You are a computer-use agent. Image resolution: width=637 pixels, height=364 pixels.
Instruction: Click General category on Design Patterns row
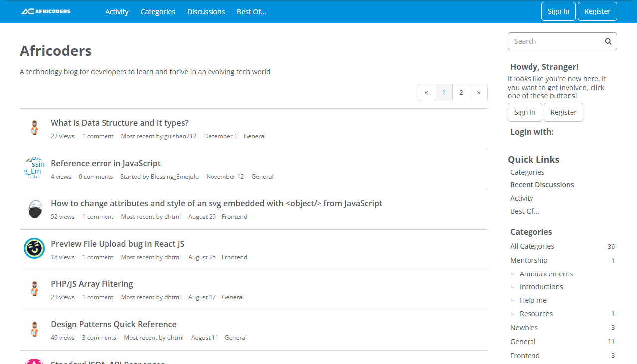click(x=235, y=338)
